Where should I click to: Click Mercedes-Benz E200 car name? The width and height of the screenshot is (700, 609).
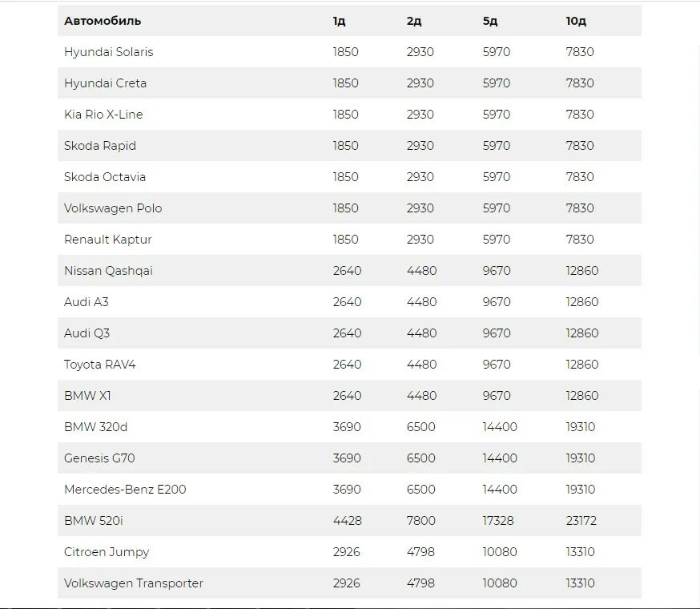[x=125, y=490]
